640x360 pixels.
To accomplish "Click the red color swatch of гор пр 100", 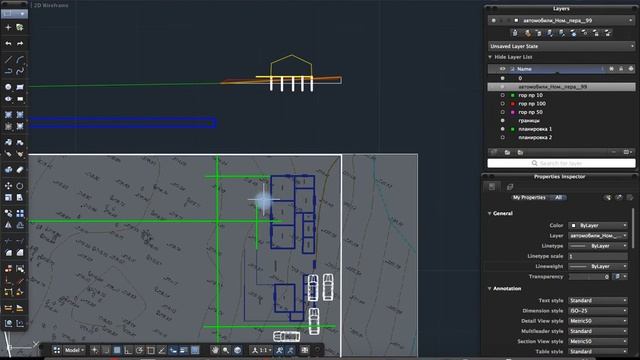I will [x=513, y=104].
